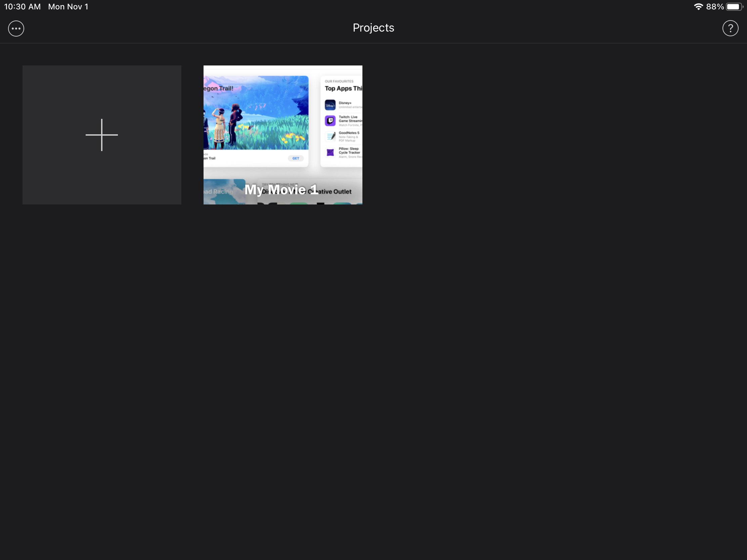Tap the plus sign to create project
747x560 pixels.
click(x=102, y=135)
